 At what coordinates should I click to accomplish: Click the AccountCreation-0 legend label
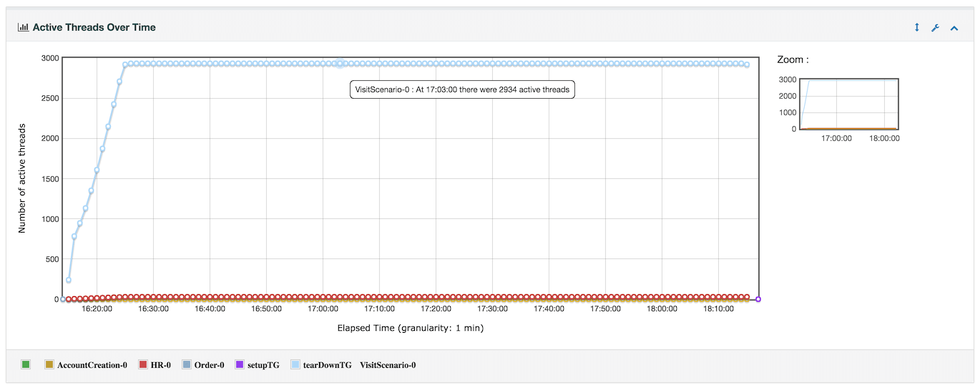pyautogui.click(x=92, y=365)
